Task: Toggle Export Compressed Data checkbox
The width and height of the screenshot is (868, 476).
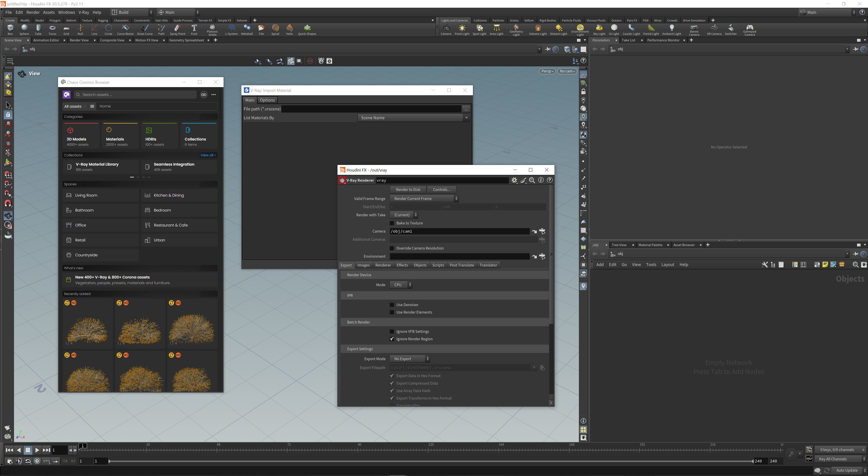Action: [x=392, y=383]
